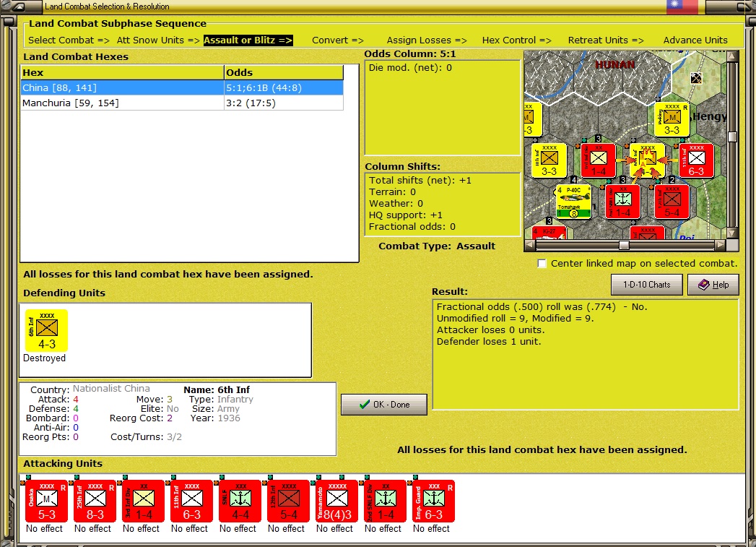Click the map's horizontal scrollbar thumb

point(624,245)
